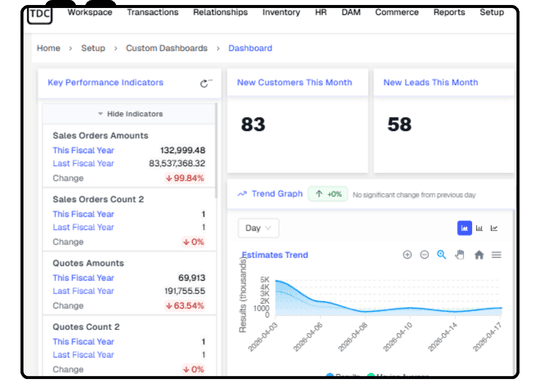Click the 83,537,368.32 amount
Viewport: 540px width, 384px height.
pos(177,164)
